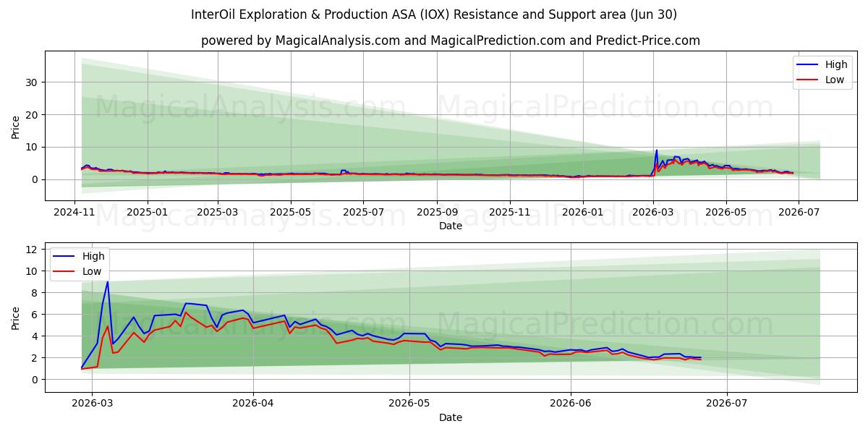Click the High legend entry in top chart
This screenshot has width=868, height=434.
pos(820,64)
